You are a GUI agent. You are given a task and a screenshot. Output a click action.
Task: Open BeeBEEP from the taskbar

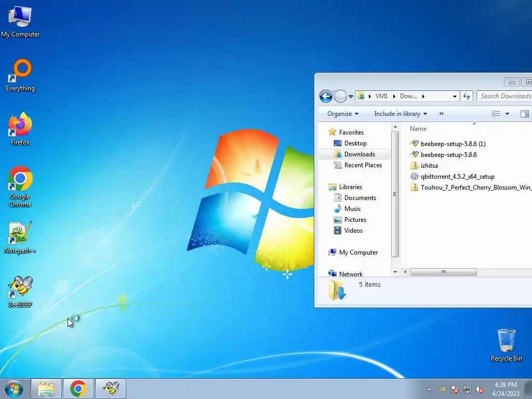(x=111, y=389)
